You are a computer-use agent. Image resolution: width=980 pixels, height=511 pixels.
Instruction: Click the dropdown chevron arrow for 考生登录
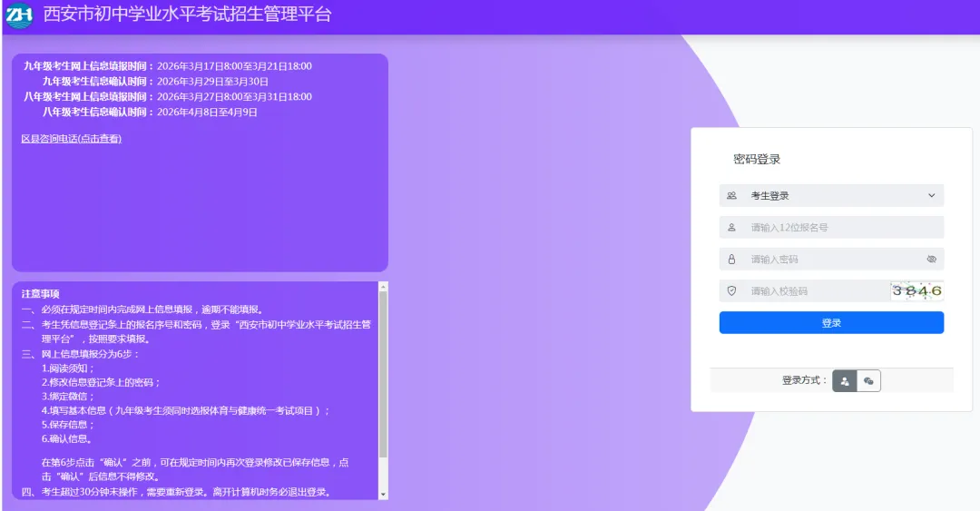tap(931, 196)
